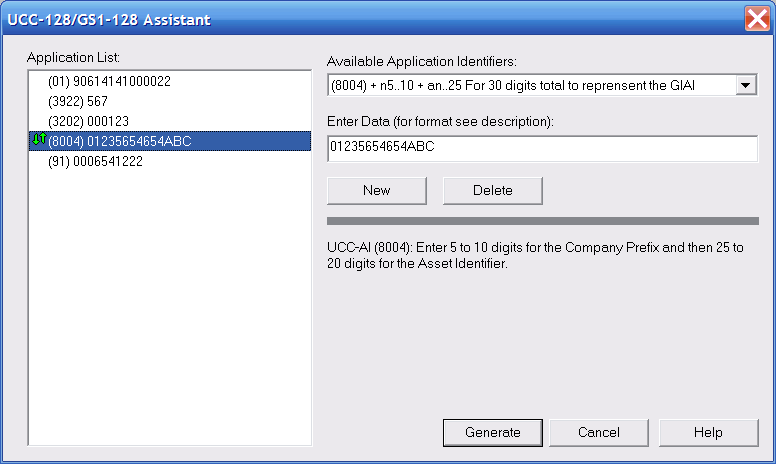Click the dialog title bar text
Image resolution: width=776 pixels, height=464 pixels.
point(109,20)
